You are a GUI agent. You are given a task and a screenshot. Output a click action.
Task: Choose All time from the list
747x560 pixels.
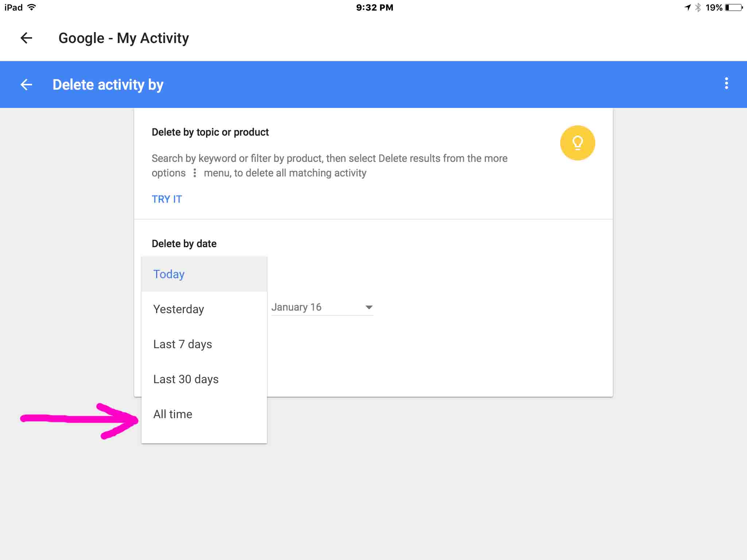[x=173, y=414]
